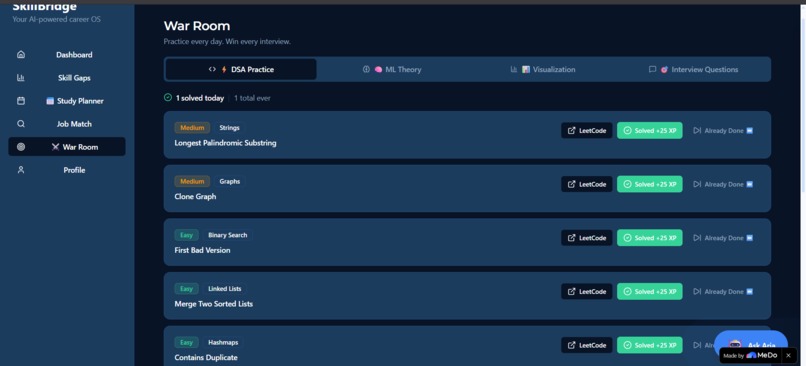Click Already Done for Clone Graph
The width and height of the screenshot is (806, 366).
click(x=723, y=184)
